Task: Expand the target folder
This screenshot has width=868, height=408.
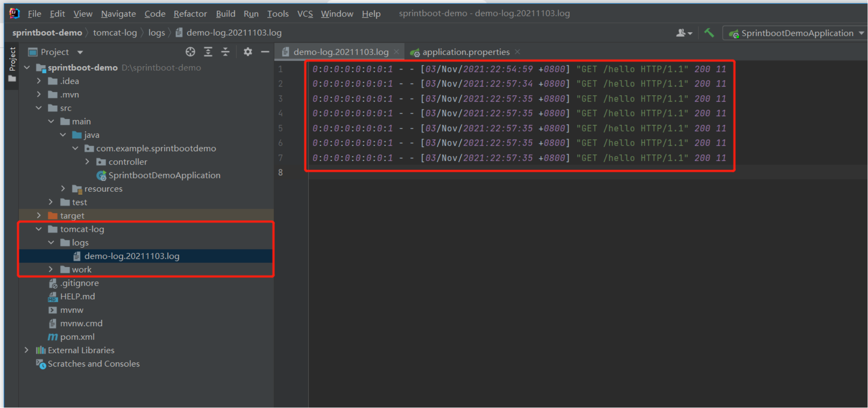Action: [39, 215]
